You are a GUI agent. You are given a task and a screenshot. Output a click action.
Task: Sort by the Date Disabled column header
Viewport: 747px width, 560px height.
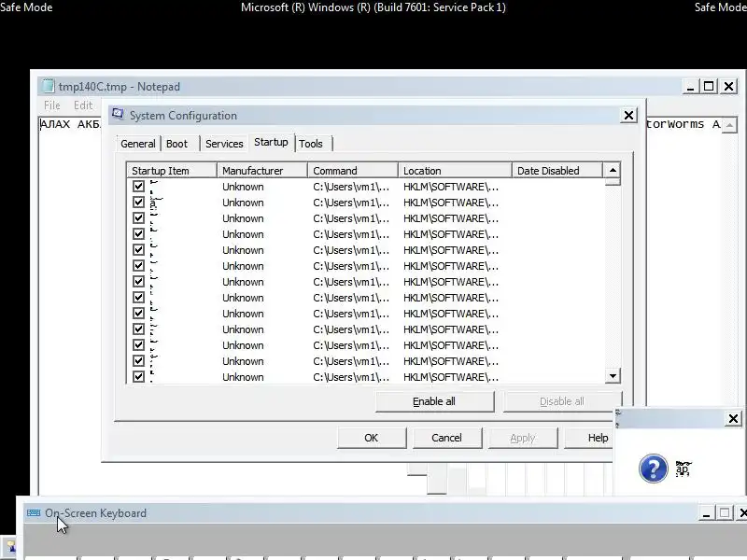click(557, 171)
